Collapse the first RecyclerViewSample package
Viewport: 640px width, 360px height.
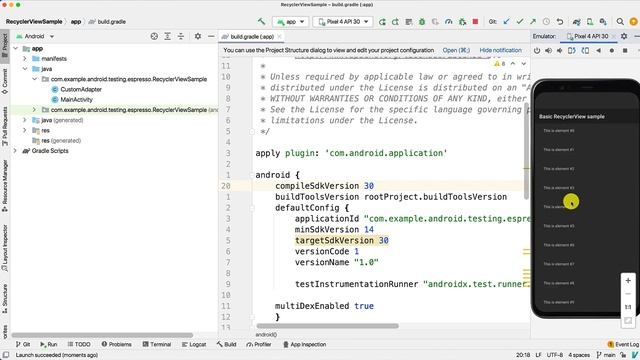35,79
